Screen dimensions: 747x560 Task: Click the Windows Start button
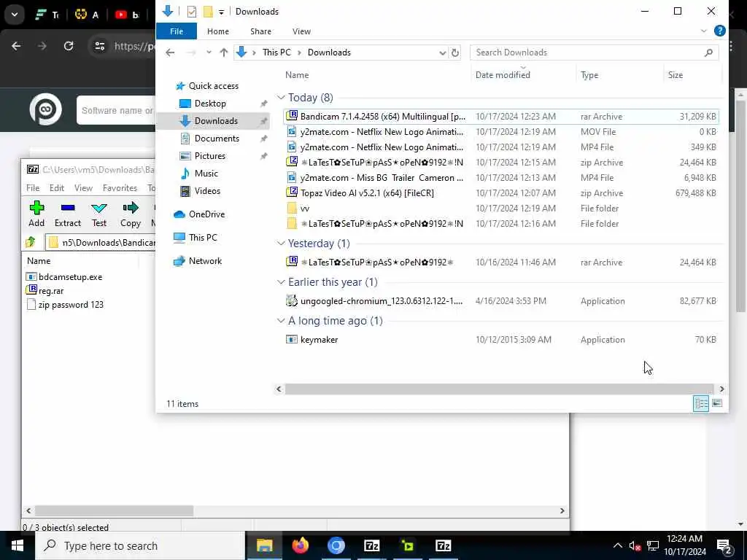18,545
